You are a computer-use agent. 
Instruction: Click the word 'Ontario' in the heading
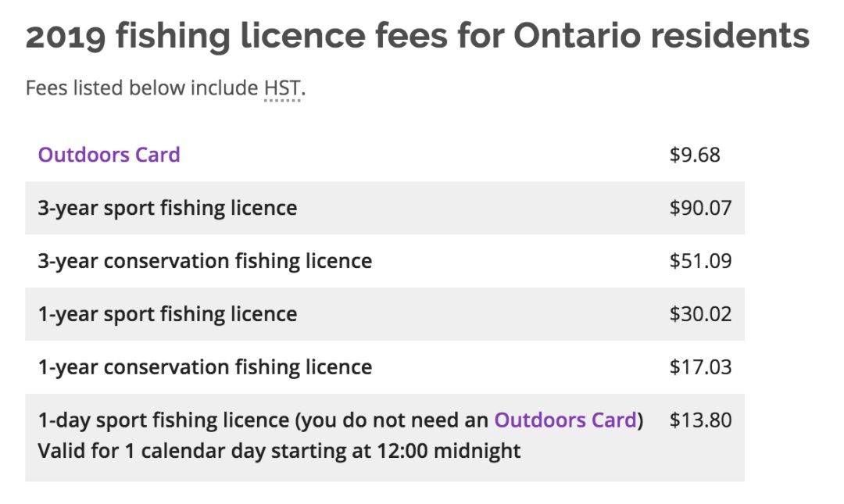coord(578,35)
